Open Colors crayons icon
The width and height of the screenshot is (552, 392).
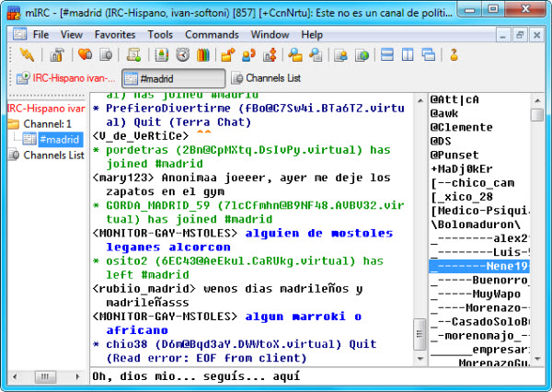point(204,54)
